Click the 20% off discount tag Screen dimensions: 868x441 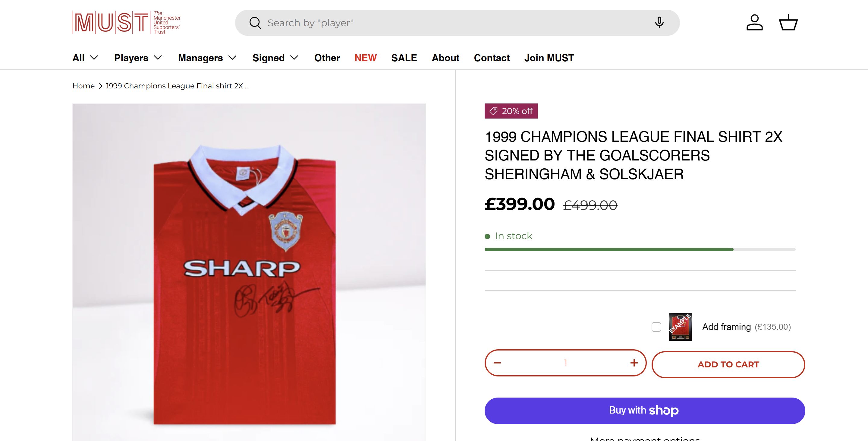pos(511,111)
